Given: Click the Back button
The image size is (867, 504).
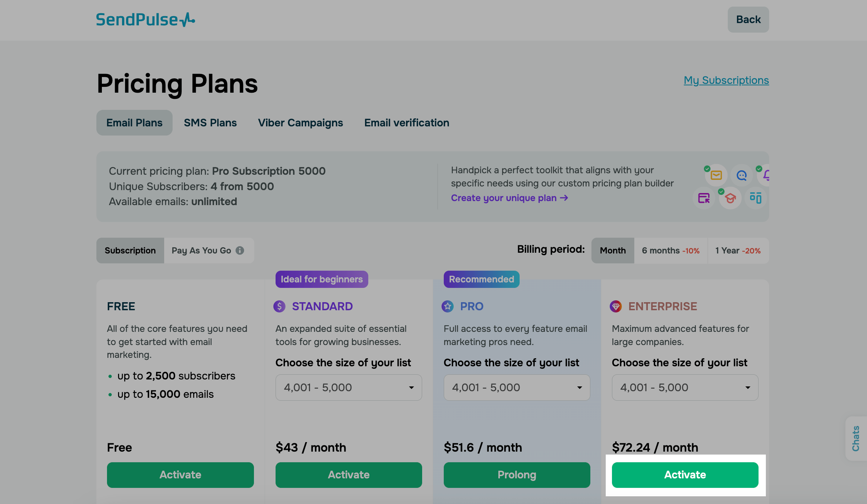Looking at the screenshot, I should point(748,19).
